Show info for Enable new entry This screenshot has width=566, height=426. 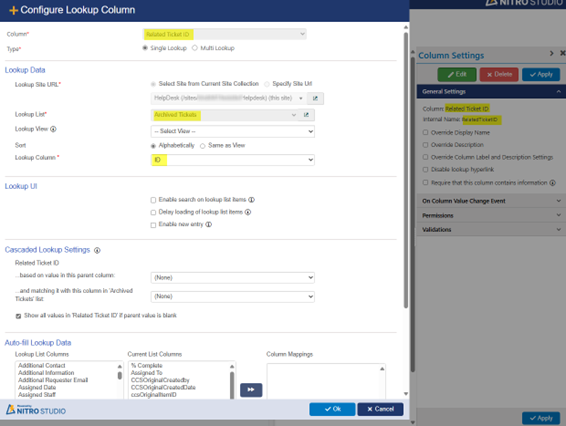[209, 225]
